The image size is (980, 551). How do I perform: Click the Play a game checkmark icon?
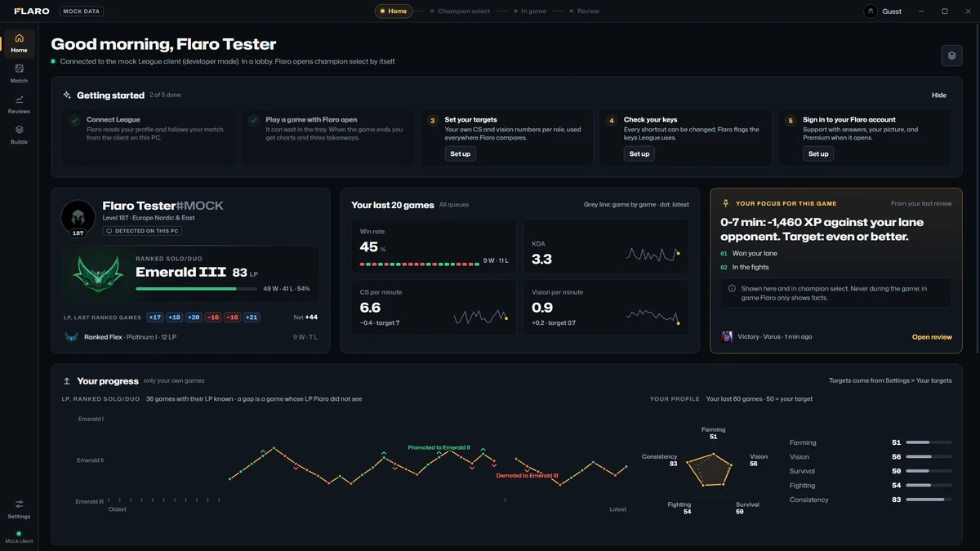[254, 120]
